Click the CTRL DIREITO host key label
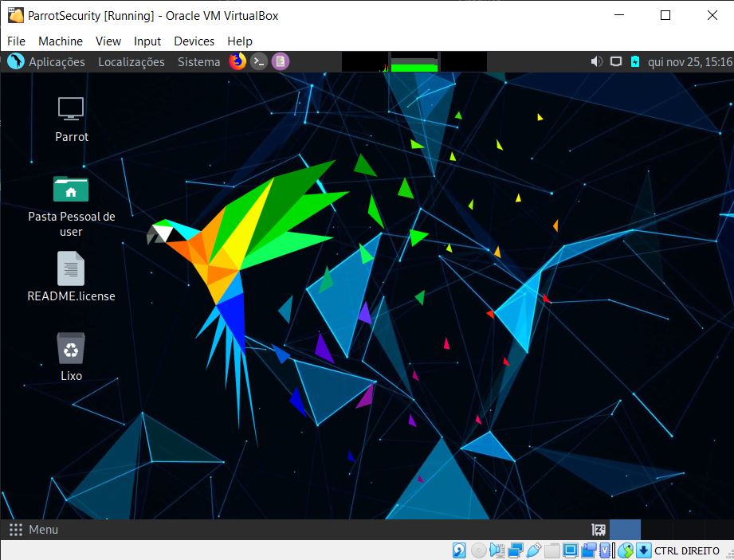734x560 pixels. [687, 550]
